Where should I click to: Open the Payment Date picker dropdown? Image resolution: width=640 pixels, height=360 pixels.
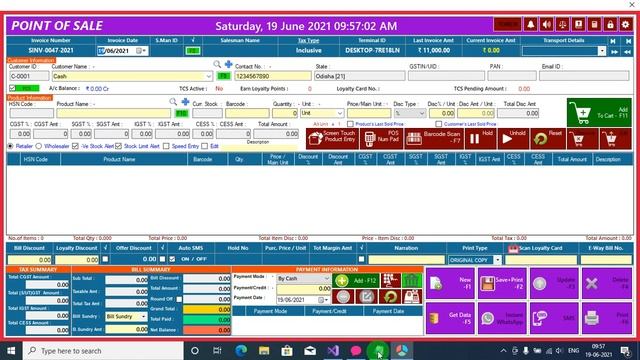(x=323, y=300)
